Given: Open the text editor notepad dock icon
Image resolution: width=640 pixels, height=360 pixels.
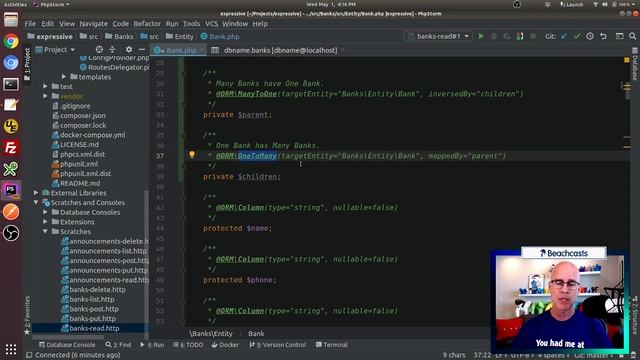Looking at the screenshot, I should click(x=11, y=105).
